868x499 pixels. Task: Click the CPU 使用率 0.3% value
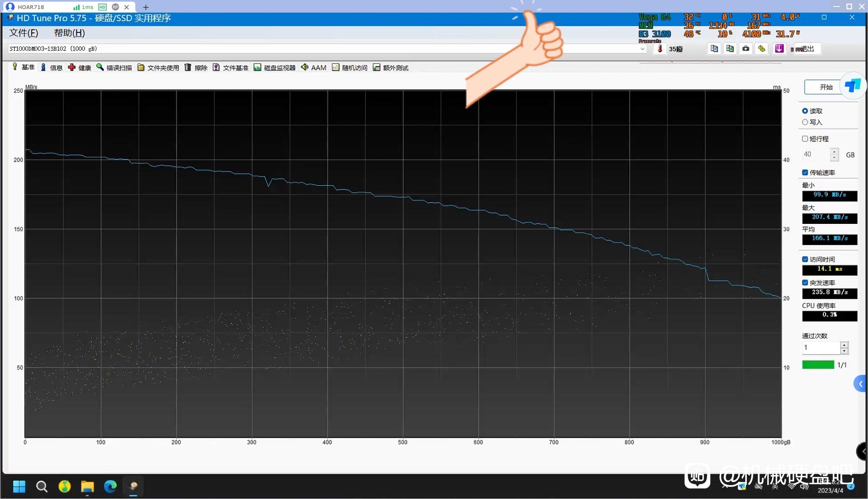click(829, 315)
